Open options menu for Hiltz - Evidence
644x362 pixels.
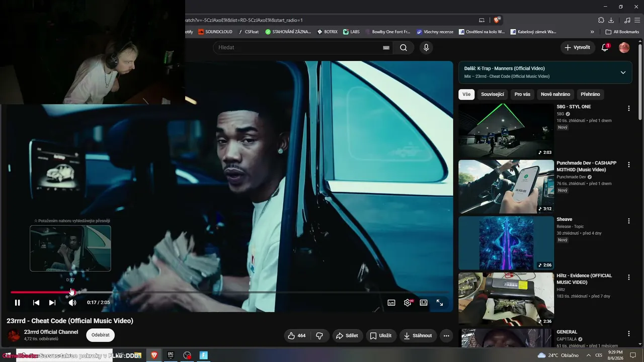coord(628,277)
